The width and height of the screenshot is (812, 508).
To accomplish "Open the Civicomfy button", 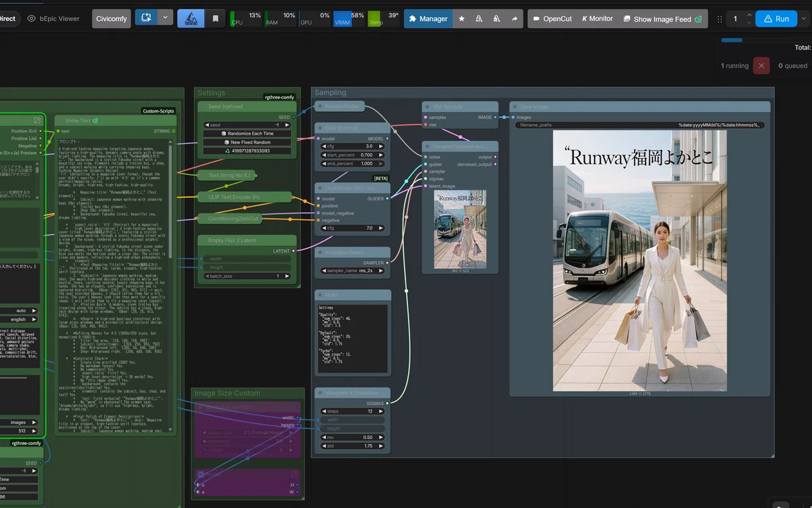I will (112, 19).
